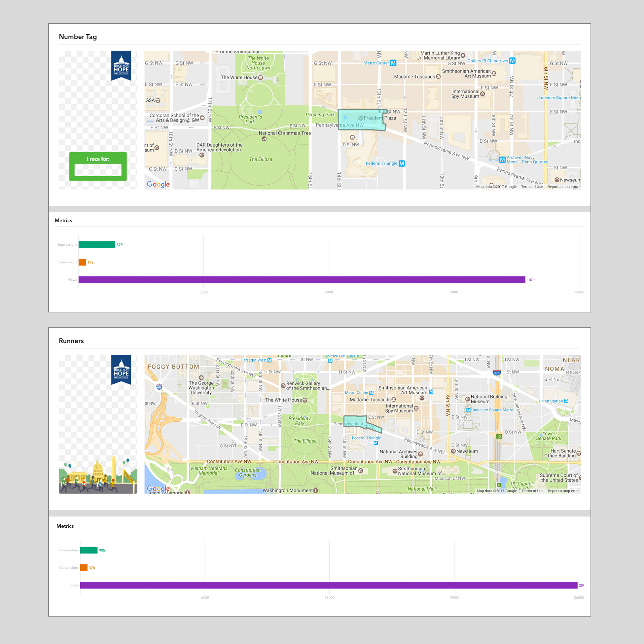The image size is (644, 644).
Task: Click the orange Conversions bar showing 178
Action: tap(82, 262)
